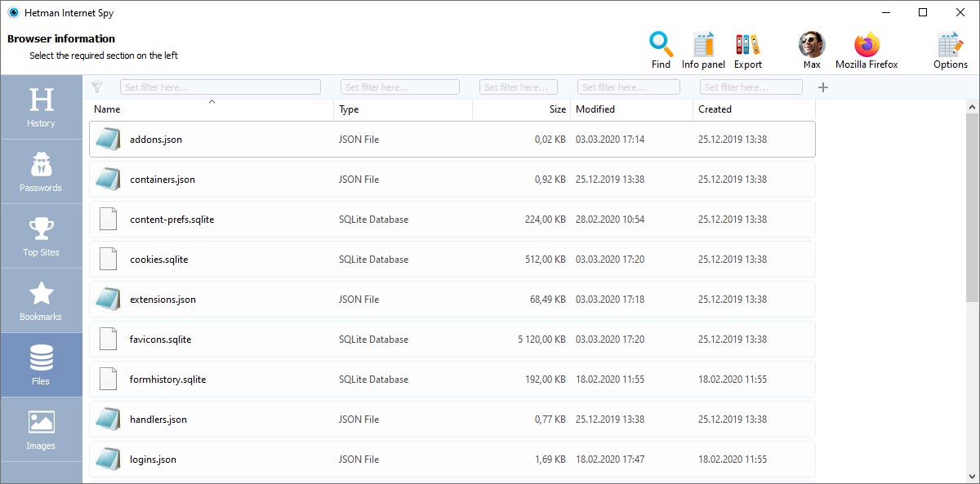Image resolution: width=980 pixels, height=484 pixels.
Task: Click the extensions.json file icon
Action: (x=109, y=300)
